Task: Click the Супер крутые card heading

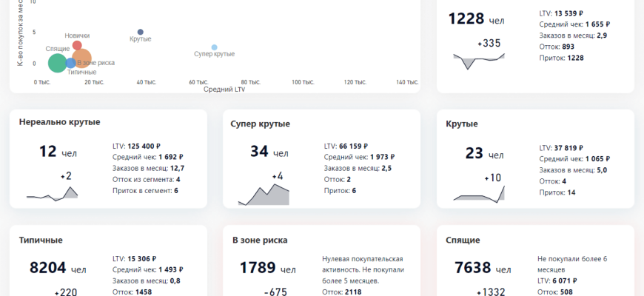Action: [260, 124]
